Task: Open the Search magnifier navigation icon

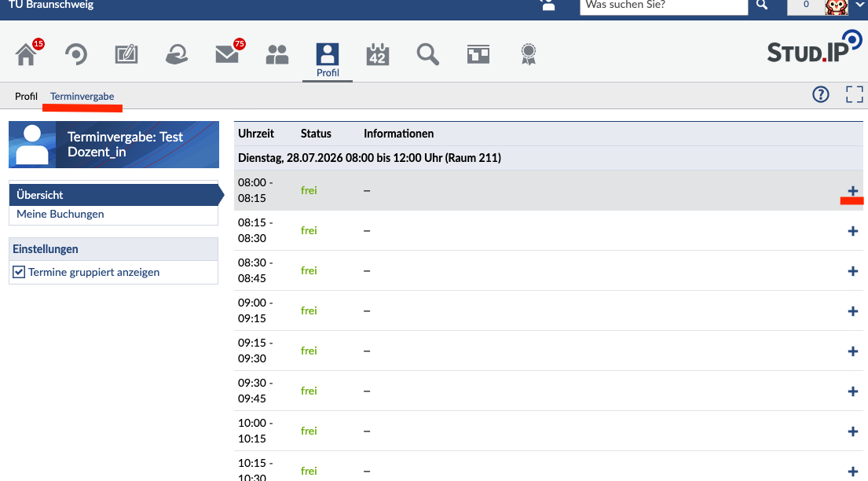Action: [x=428, y=54]
